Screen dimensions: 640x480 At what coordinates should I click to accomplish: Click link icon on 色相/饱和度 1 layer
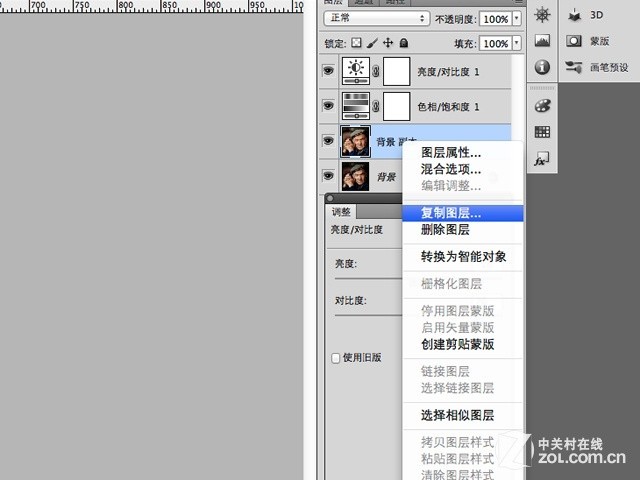pyautogui.click(x=376, y=107)
